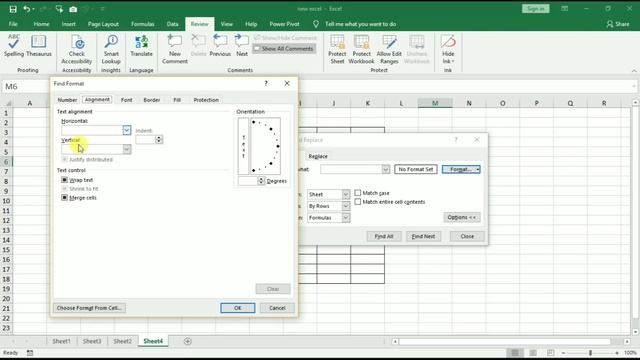Open the Thesaurus
The height and width of the screenshot is (360, 640).
(39, 46)
